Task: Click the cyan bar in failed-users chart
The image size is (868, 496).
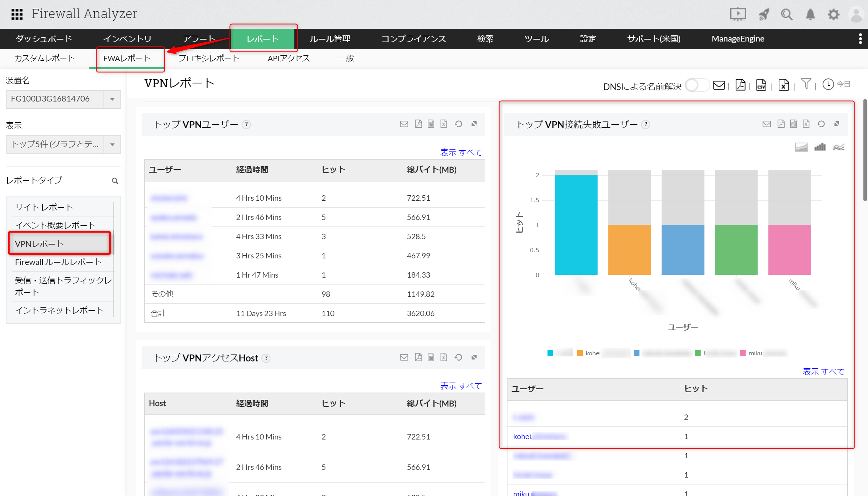Action: (576, 225)
